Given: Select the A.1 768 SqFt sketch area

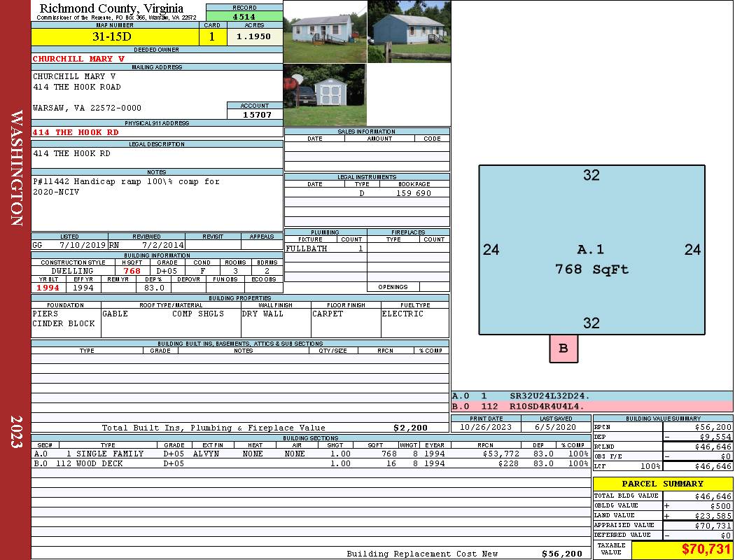Looking at the screenshot, I should point(591,250).
